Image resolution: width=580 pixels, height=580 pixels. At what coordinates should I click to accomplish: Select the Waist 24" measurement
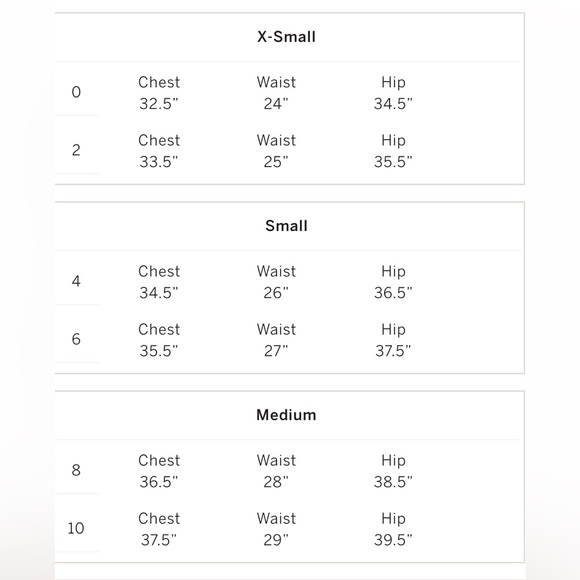click(x=276, y=93)
